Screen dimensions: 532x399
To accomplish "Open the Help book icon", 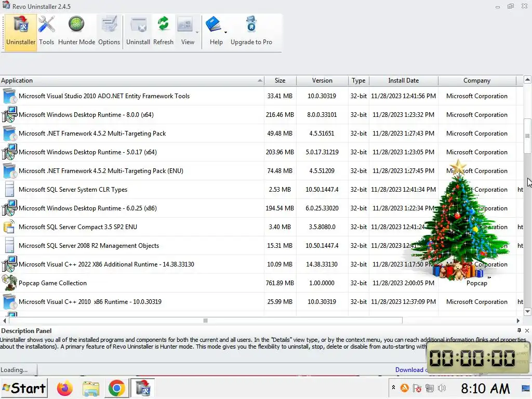I will 215,25.
